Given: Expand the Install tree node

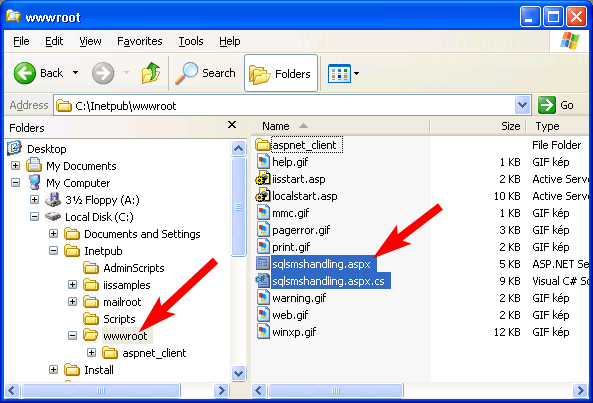Looking at the screenshot, I should click(x=53, y=370).
